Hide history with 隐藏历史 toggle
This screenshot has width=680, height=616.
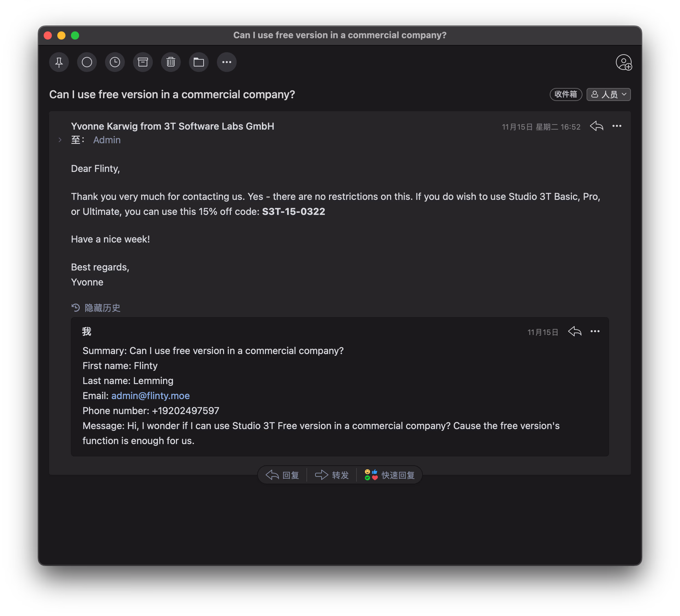pos(96,308)
